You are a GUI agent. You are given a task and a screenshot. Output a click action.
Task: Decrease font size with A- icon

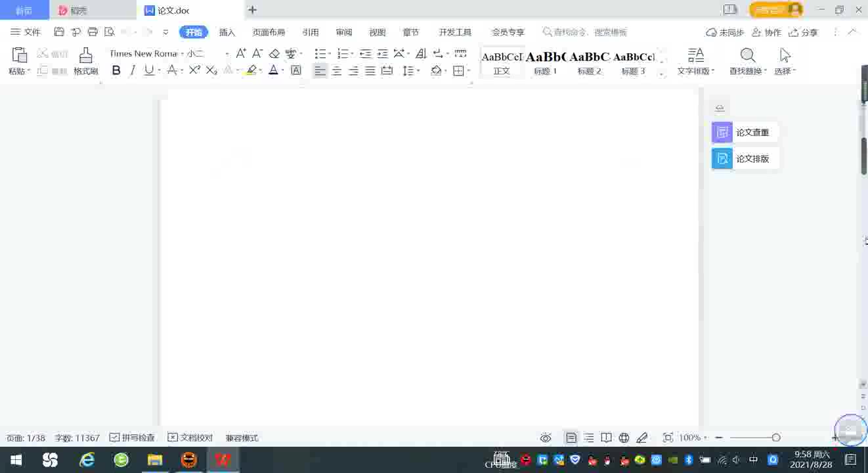point(257,53)
